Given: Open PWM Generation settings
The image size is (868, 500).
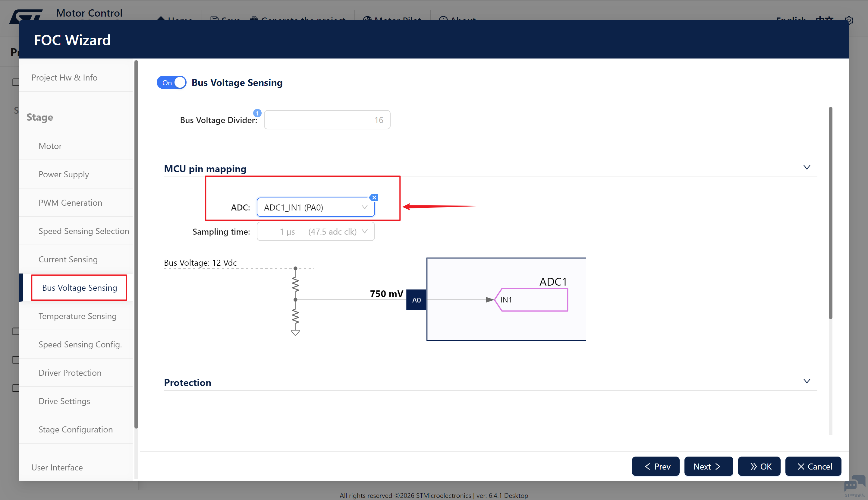Looking at the screenshot, I should coord(70,203).
